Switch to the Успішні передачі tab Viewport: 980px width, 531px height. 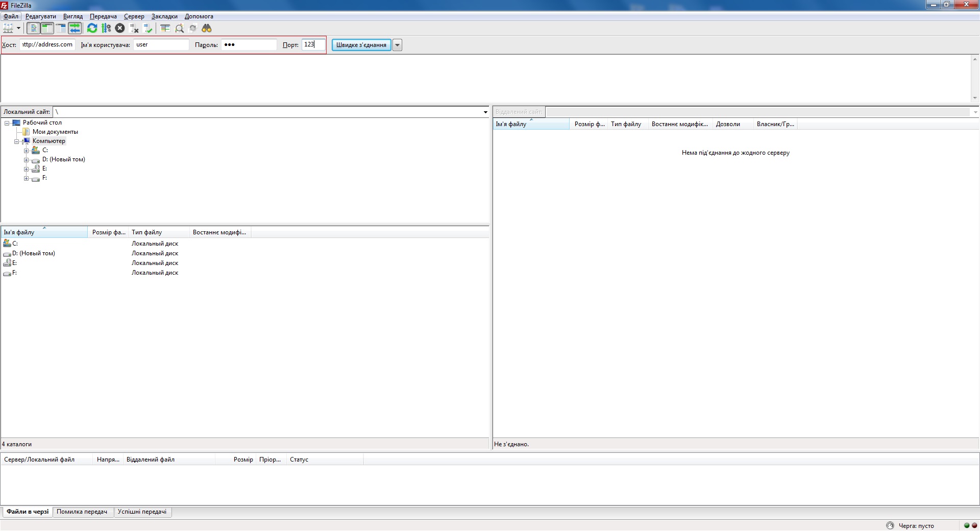click(x=142, y=512)
